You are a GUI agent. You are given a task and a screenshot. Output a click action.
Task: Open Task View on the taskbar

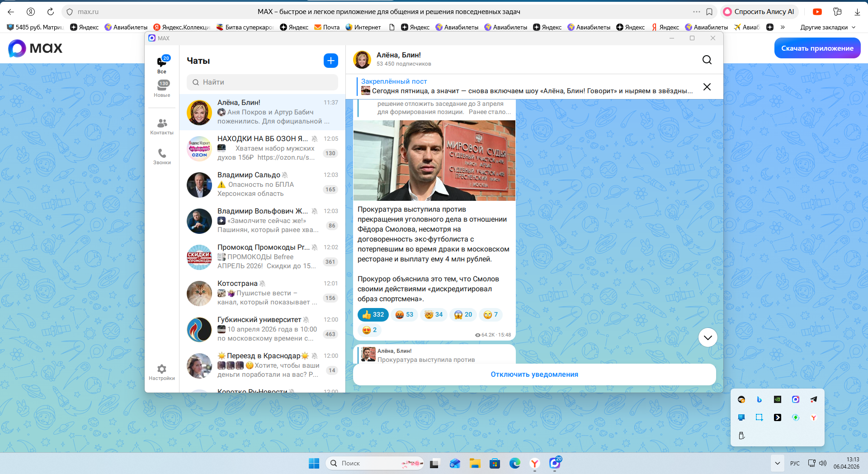coord(434,463)
